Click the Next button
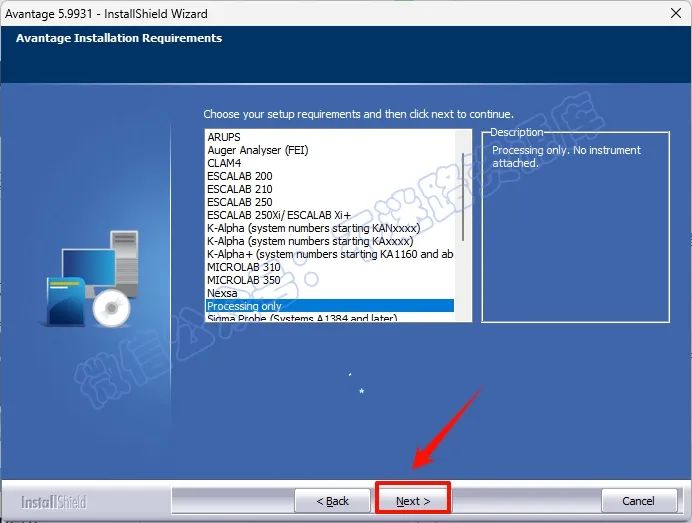This screenshot has height=523, width=692. 413,501
